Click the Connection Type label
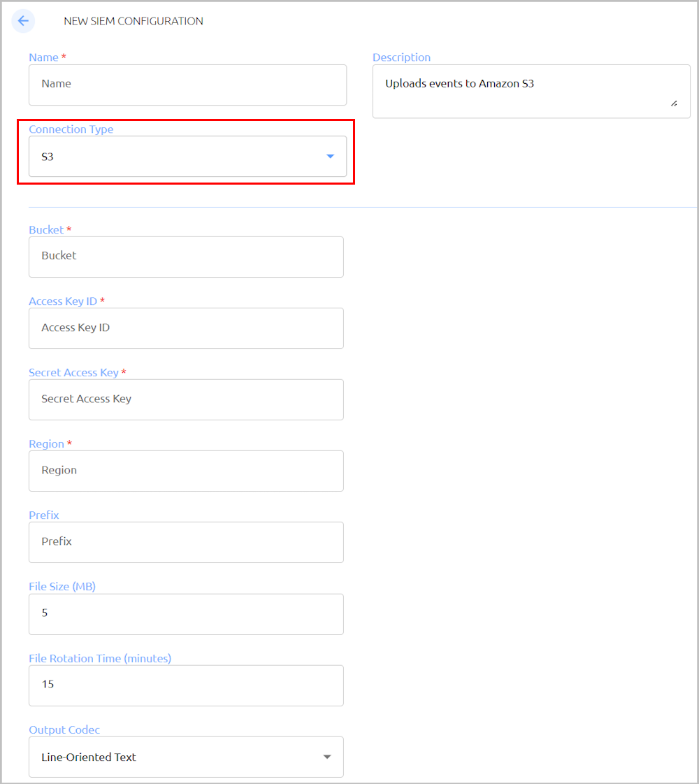The width and height of the screenshot is (699, 784). [x=71, y=129]
